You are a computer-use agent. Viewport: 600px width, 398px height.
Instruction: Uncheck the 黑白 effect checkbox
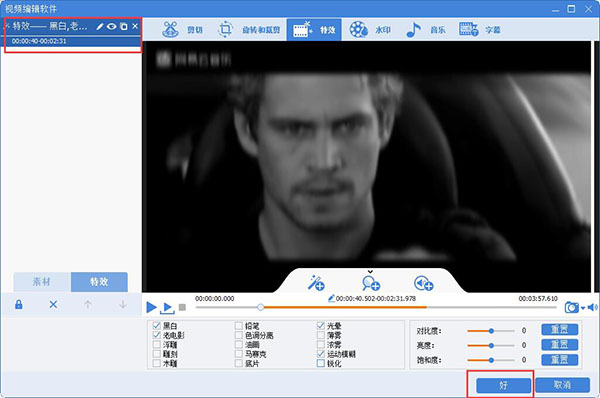(157, 326)
